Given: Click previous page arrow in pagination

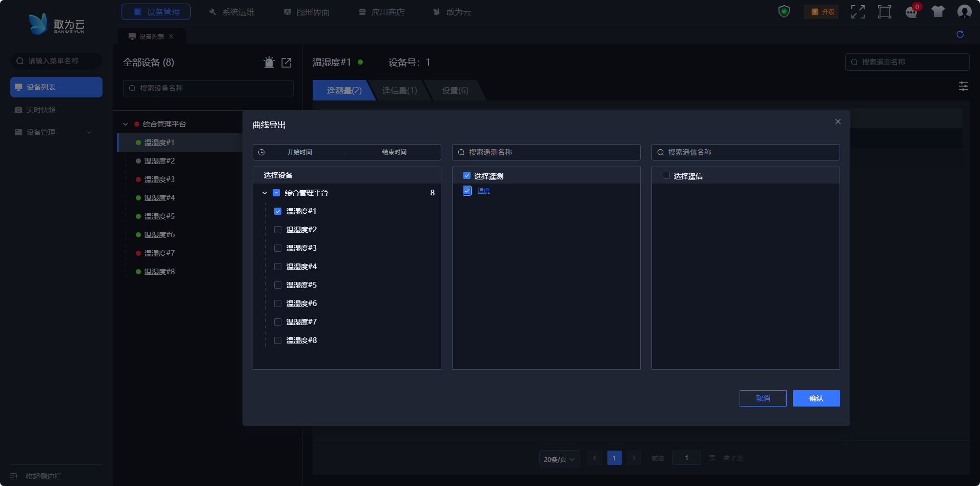Looking at the screenshot, I should pyautogui.click(x=595, y=458).
